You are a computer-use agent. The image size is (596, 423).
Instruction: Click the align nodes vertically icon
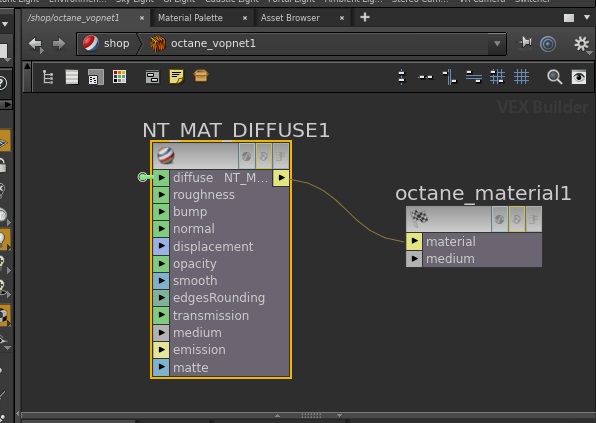click(450, 77)
